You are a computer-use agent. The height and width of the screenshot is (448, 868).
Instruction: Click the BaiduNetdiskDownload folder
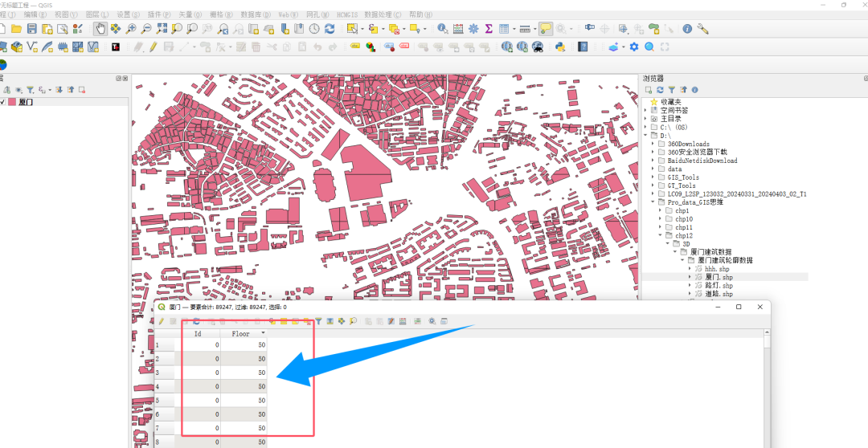point(702,161)
